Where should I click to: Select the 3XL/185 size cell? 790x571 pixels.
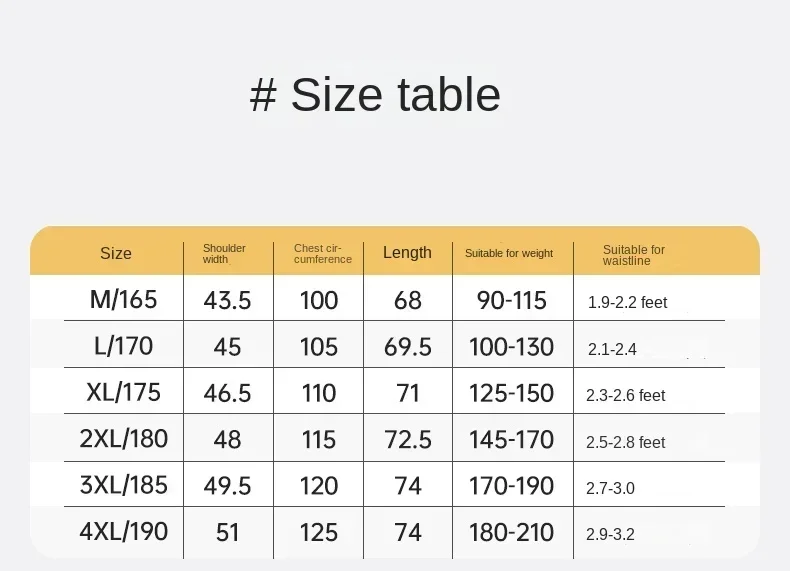pos(124,486)
